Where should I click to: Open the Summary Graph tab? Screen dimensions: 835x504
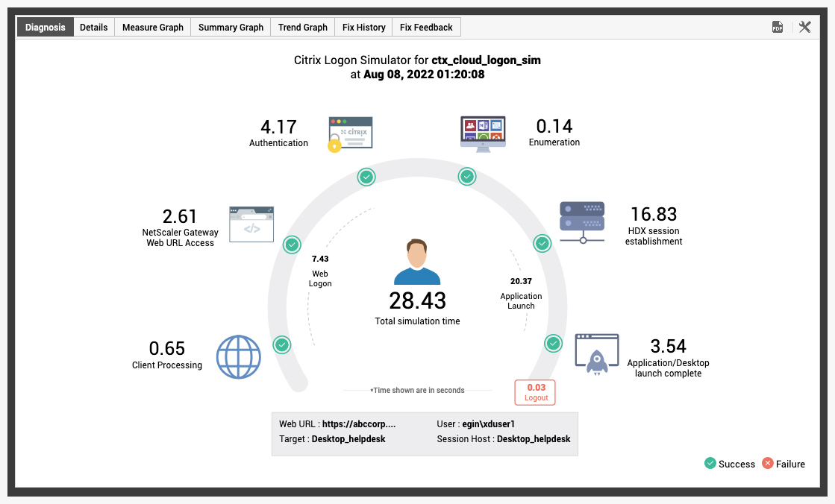[x=231, y=27]
